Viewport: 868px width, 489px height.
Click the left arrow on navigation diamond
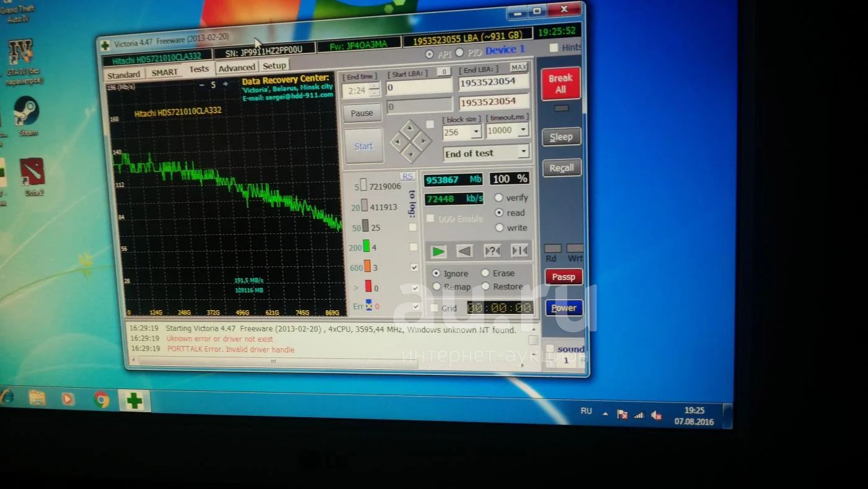(399, 142)
